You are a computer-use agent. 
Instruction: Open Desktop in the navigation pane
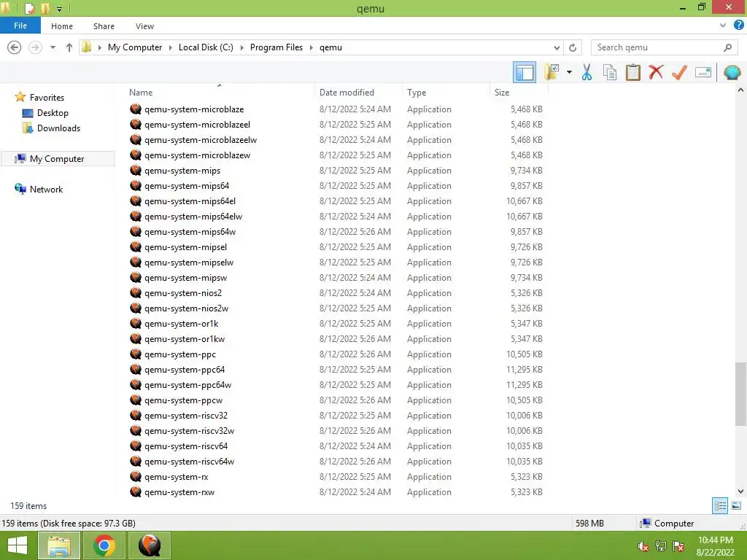point(53,113)
